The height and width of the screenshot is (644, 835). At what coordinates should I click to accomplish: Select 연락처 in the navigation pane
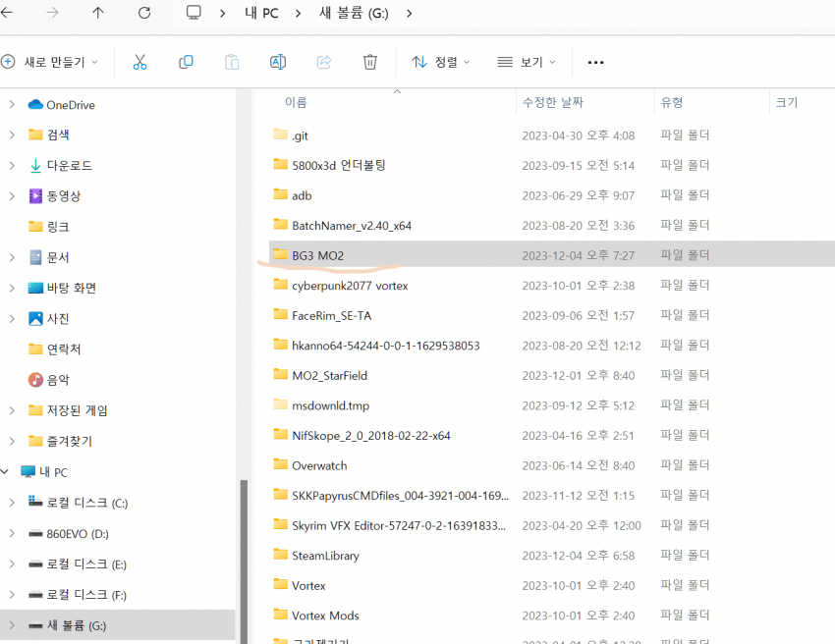[64, 349]
